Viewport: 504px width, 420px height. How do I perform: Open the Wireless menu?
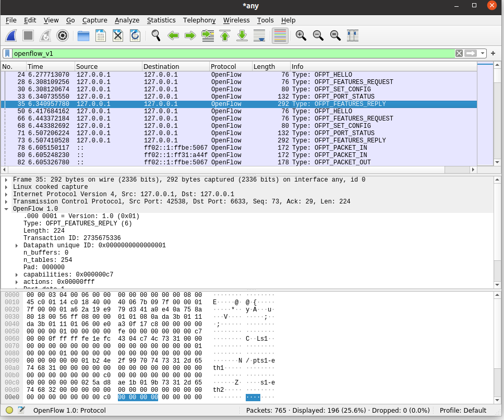point(236,20)
